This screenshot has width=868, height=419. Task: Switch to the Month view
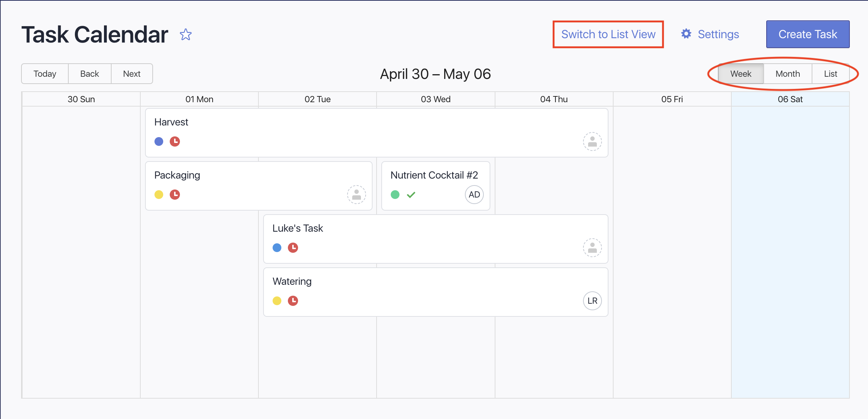tap(788, 74)
